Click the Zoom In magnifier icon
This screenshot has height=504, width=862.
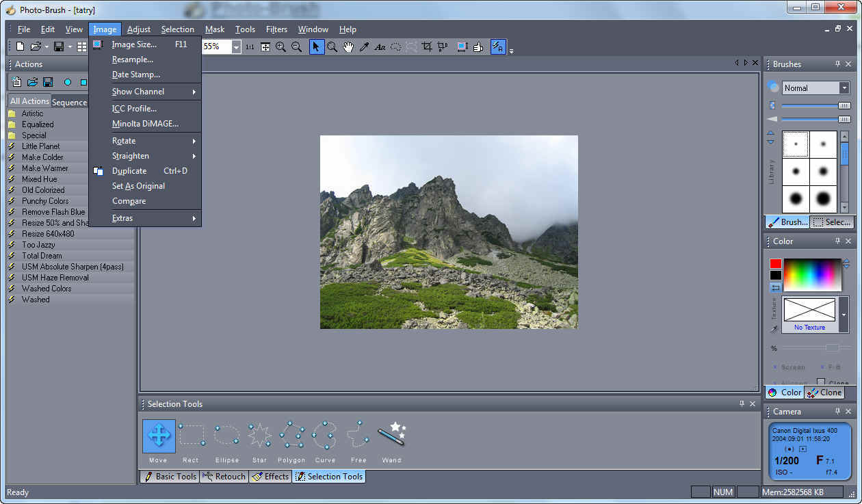[280, 47]
